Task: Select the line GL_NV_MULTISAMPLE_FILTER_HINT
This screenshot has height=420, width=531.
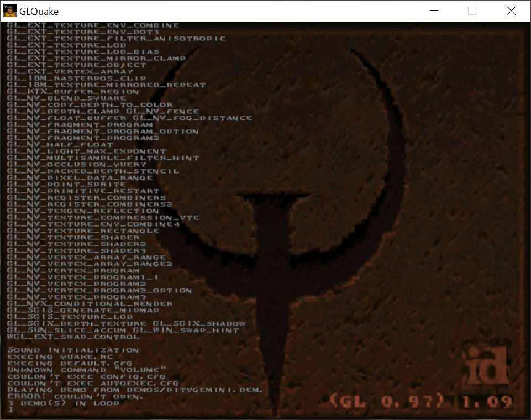Action: [x=103, y=158]
